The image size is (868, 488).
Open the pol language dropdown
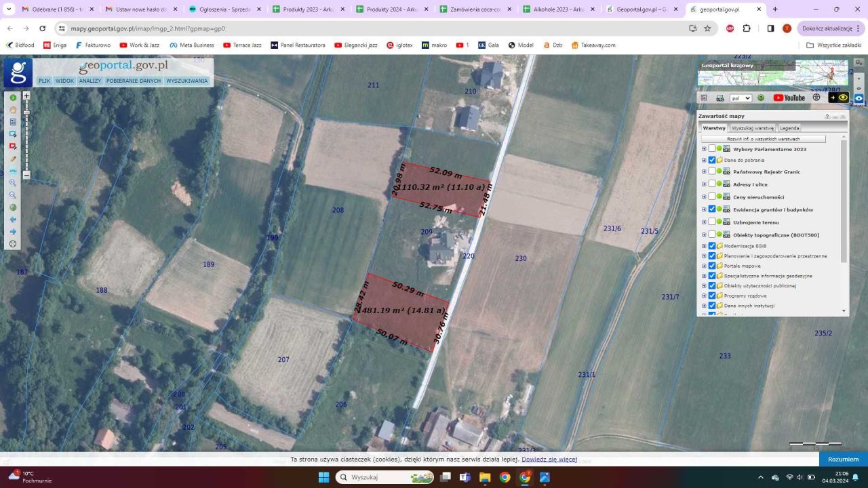pos(741,97)
